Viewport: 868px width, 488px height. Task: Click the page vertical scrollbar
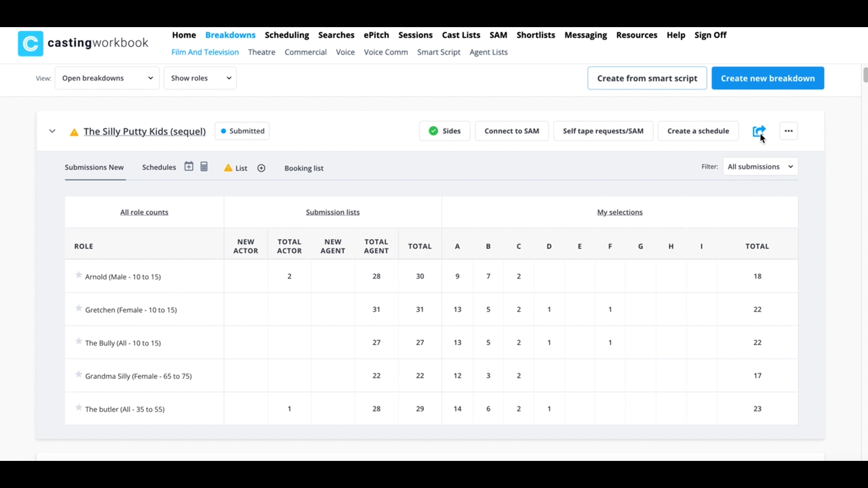pyautogui.click(x=865, y=75)
